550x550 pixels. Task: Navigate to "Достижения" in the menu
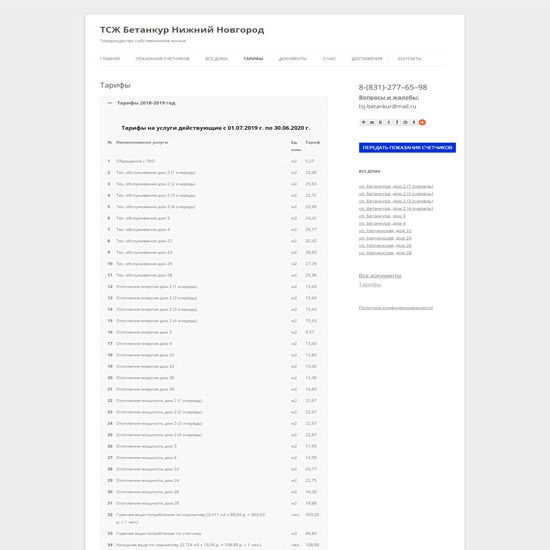(367, 59)
